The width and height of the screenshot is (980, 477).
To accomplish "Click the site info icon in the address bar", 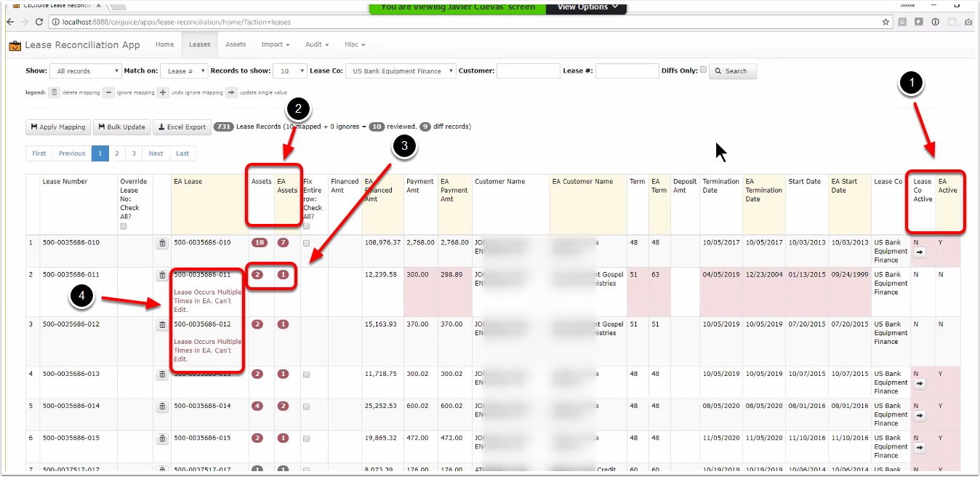I will point(56,22).
